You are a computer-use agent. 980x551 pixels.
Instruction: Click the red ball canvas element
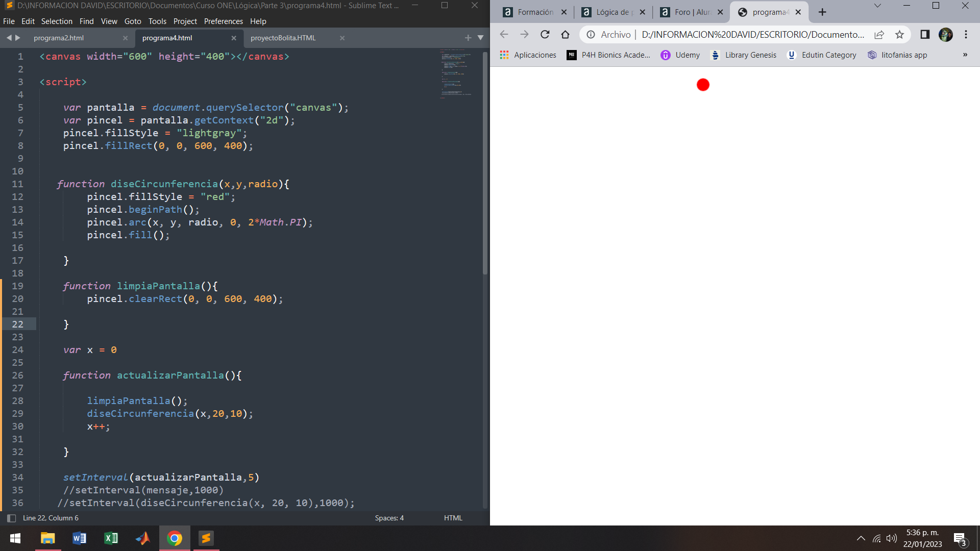pos(703,84)
